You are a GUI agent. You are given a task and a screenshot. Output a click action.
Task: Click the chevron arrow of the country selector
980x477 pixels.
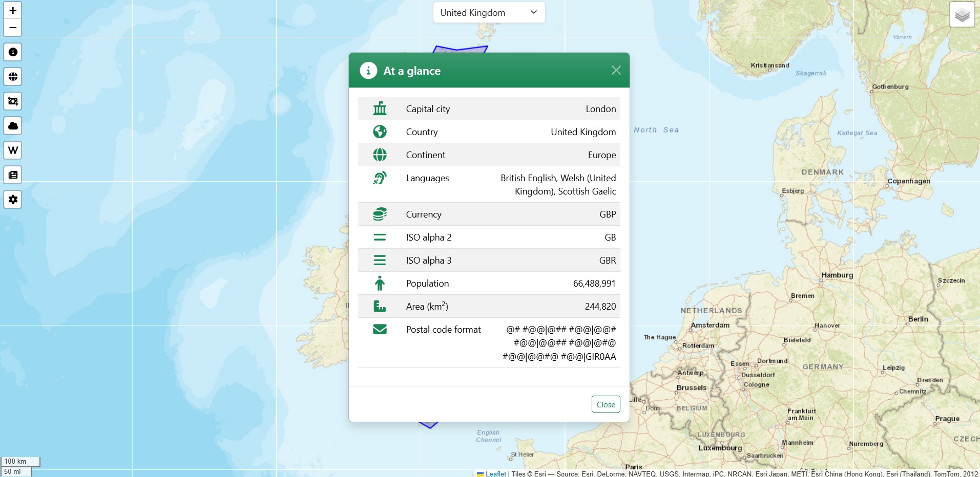[533, 12]
